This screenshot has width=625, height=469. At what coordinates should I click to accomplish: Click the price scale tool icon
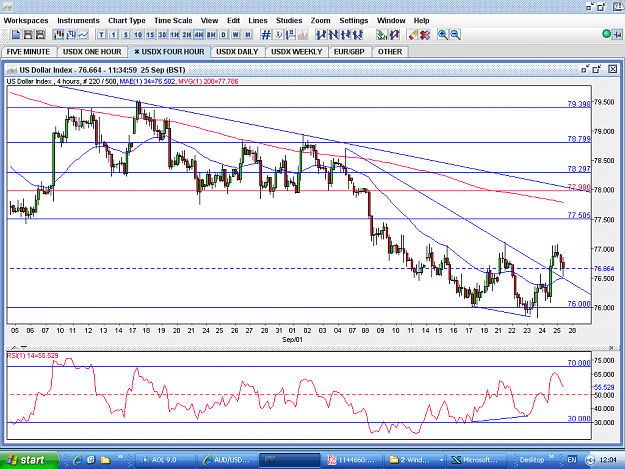click(x=291, y=35)
